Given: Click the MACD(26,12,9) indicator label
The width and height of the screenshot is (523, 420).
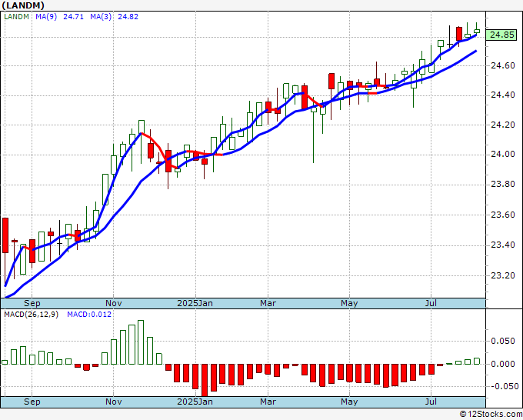Looking at the screenshot, I should click(31, 315).
